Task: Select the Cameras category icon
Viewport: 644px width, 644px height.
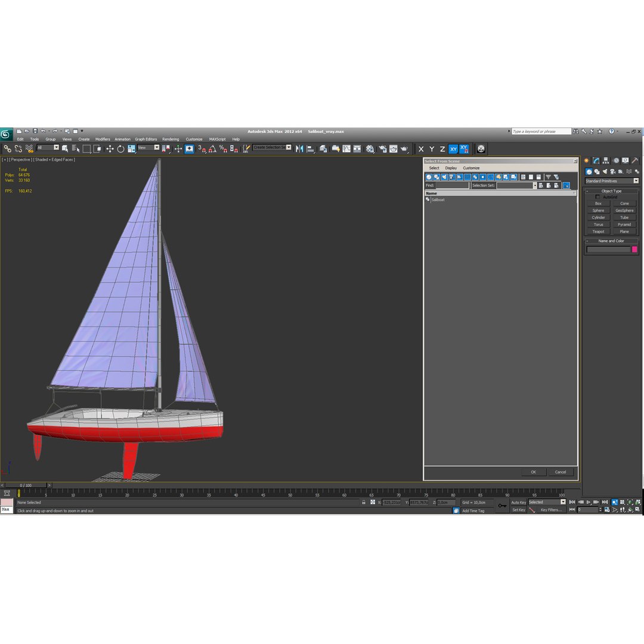Action: (x=612, y=172)
